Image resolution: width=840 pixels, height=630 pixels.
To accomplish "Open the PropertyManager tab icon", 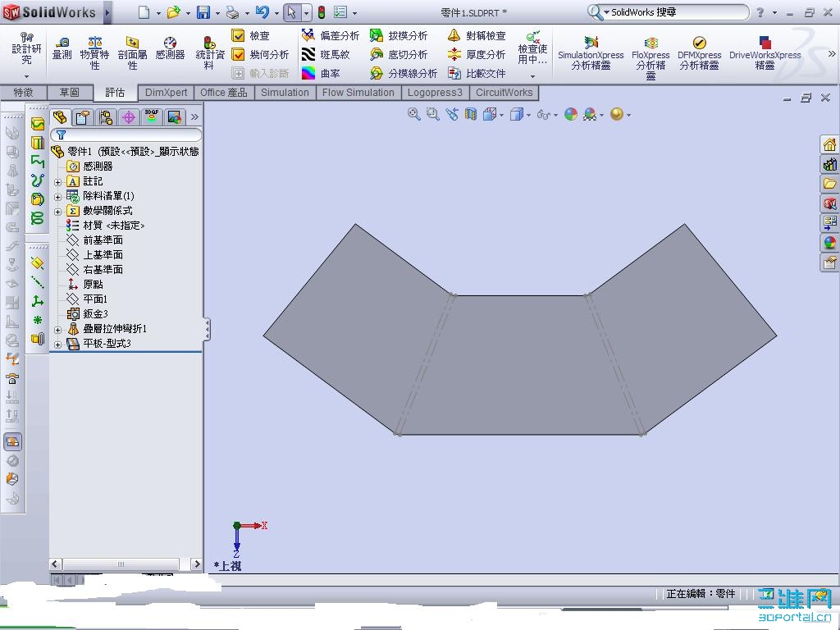I will [83, 116].
